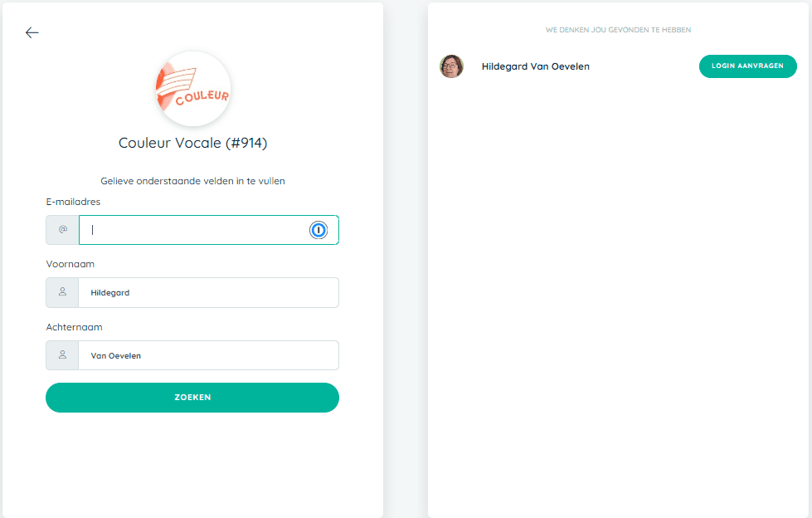Select the Achternaam label
This screenshot has width=812, height=518.
coord(74,327)
